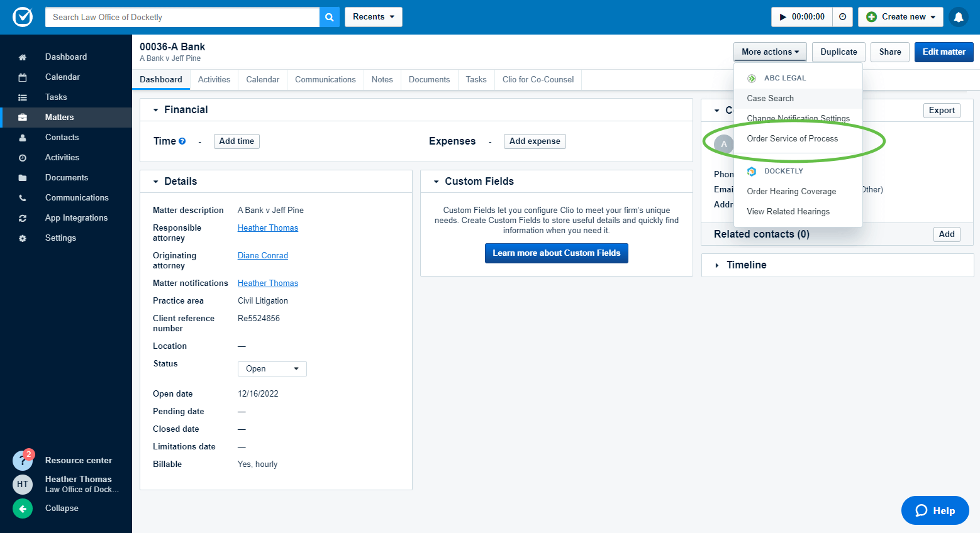
Task: Switch to the Communications tab
Action: pos(325,80)
